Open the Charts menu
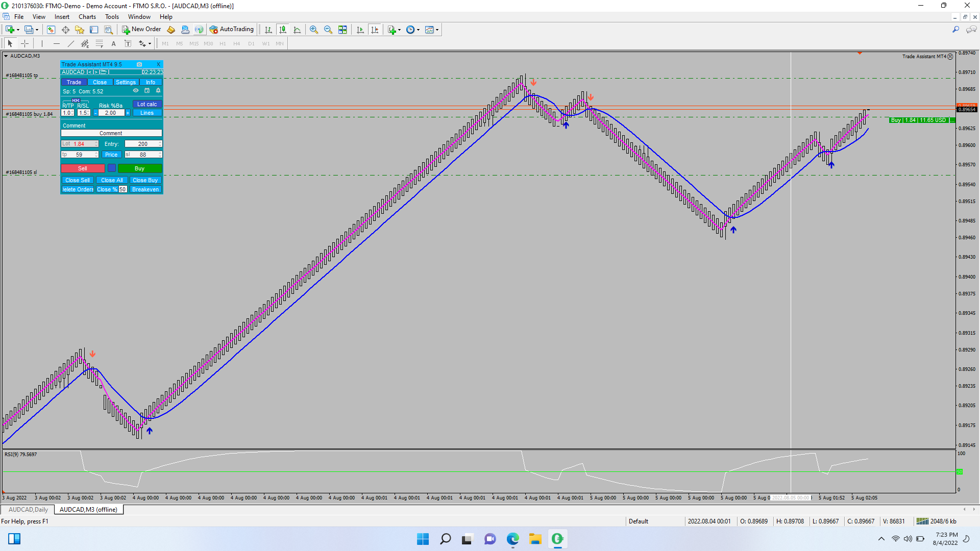This screenshot has width=980, height=551. pyautogui.click(x=87, y=17)
